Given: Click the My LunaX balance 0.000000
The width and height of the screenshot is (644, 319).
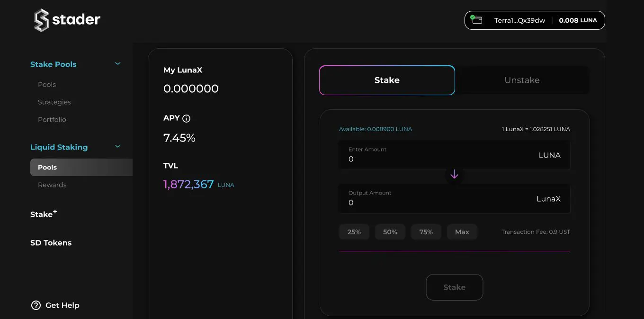Looking at the screenshot, I should [191, 89].
